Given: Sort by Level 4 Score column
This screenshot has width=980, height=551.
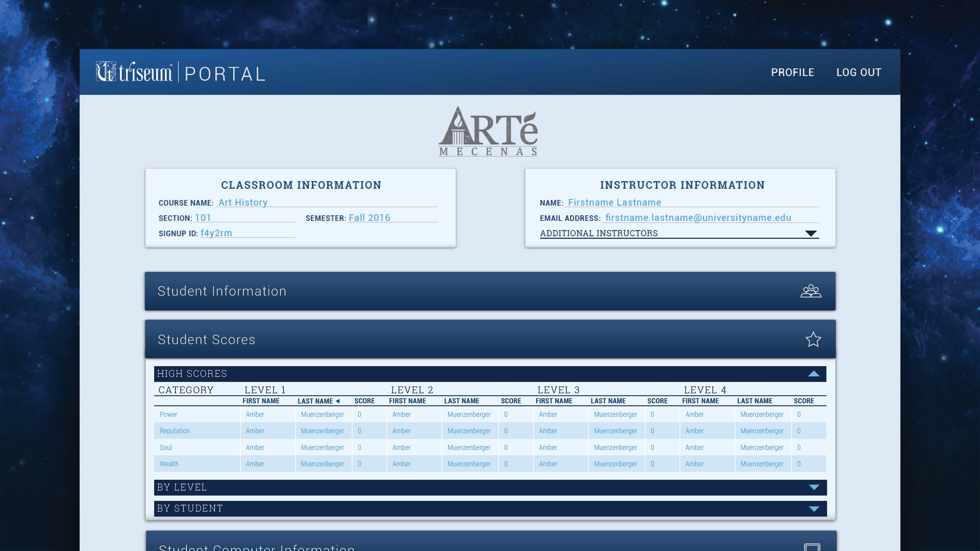Looking at the screenshot, I should click(x=804, y=401).
